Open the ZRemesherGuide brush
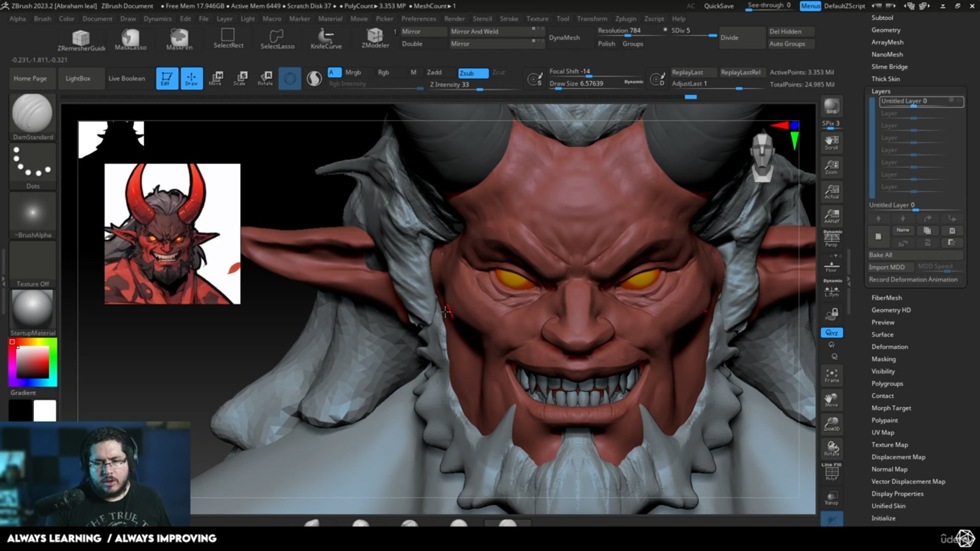980x551 pixels. coord(81,38)
